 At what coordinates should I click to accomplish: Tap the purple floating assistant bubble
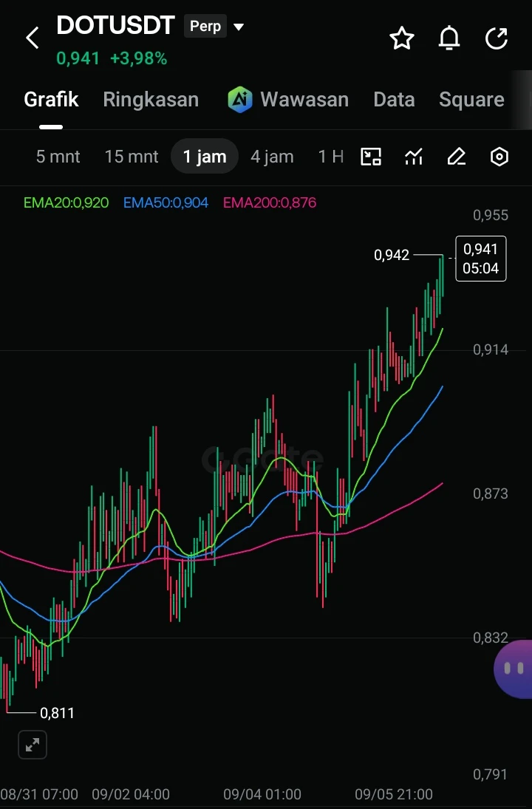point(513,669)
